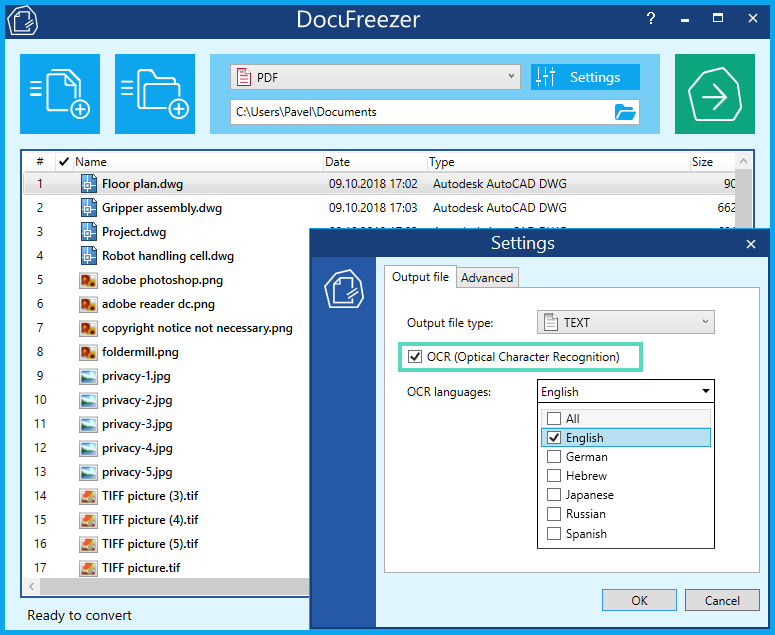The width and height of the screenshot is (775, 635).
Task: Click the icon beside Robot handling cell.dwg
Action: point(88,255)
